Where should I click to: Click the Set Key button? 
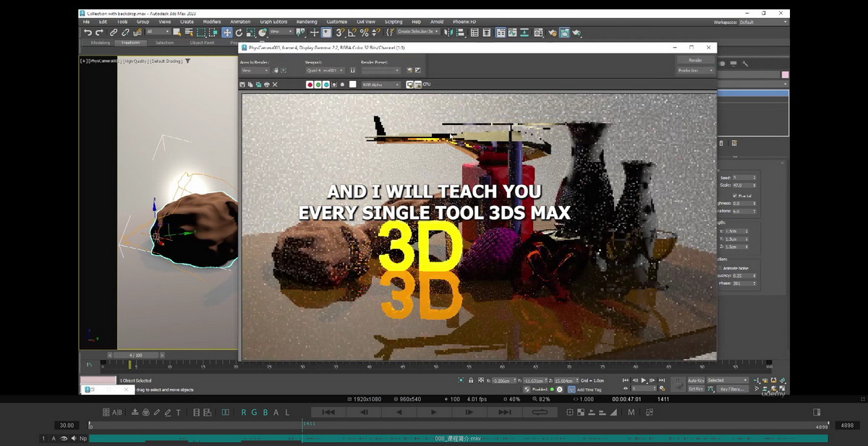point(696,389)
